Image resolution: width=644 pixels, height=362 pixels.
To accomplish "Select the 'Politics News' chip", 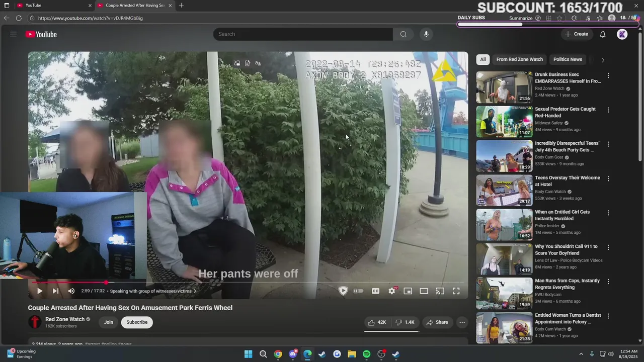I will pyautogui.click(x=568, y=59).
